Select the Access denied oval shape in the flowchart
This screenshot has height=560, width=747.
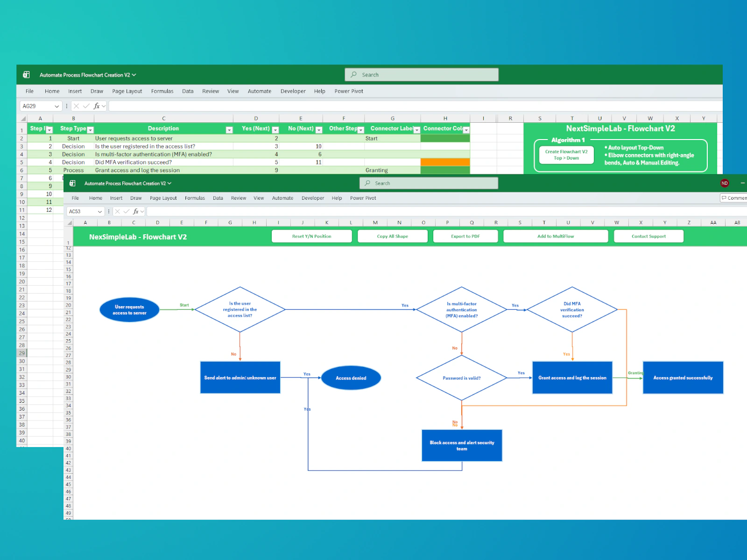coord(351,378)
